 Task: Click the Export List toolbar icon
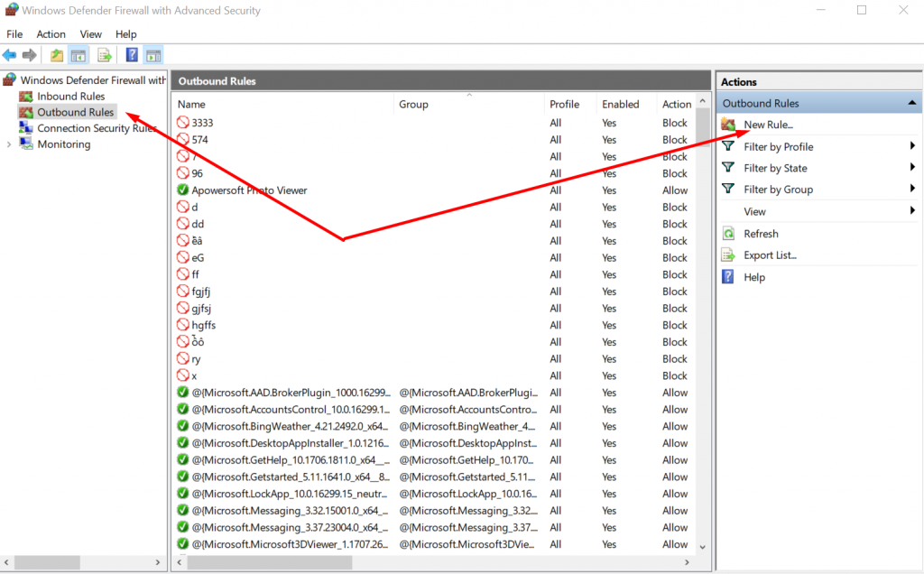click(105, 55)
